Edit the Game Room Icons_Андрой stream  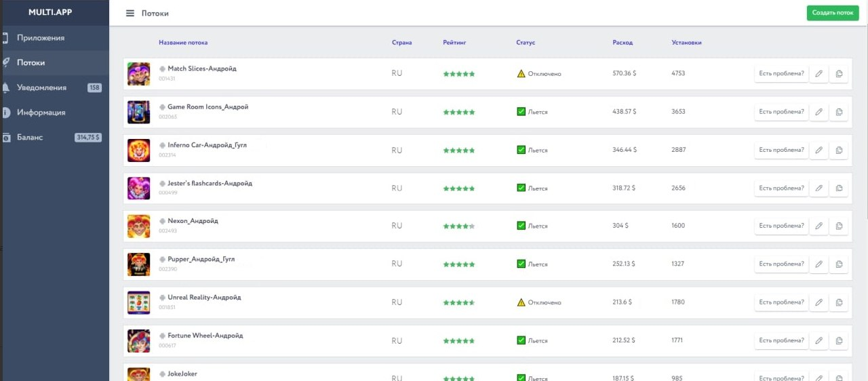pyautogui.click(x=818, y=112)
